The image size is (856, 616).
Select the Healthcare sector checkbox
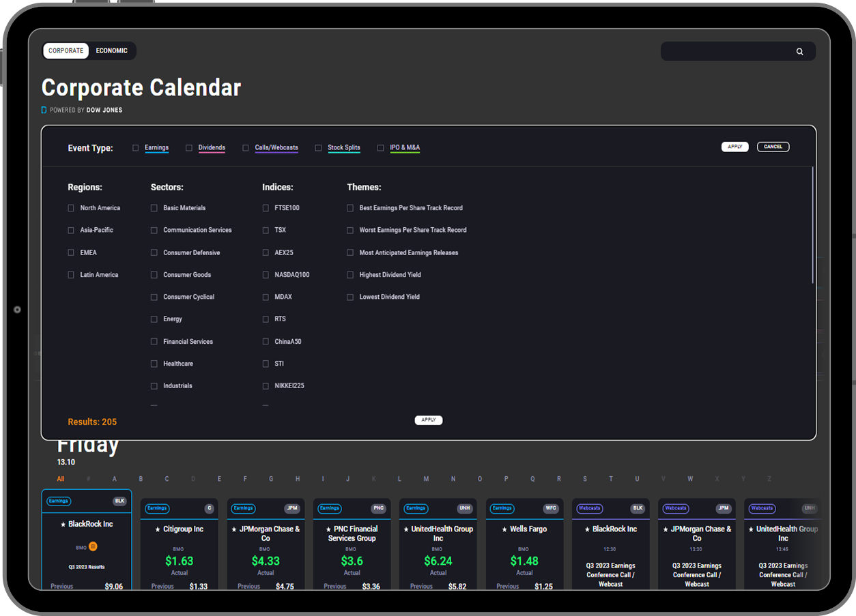pyautogui.click(x=154, y=364)
